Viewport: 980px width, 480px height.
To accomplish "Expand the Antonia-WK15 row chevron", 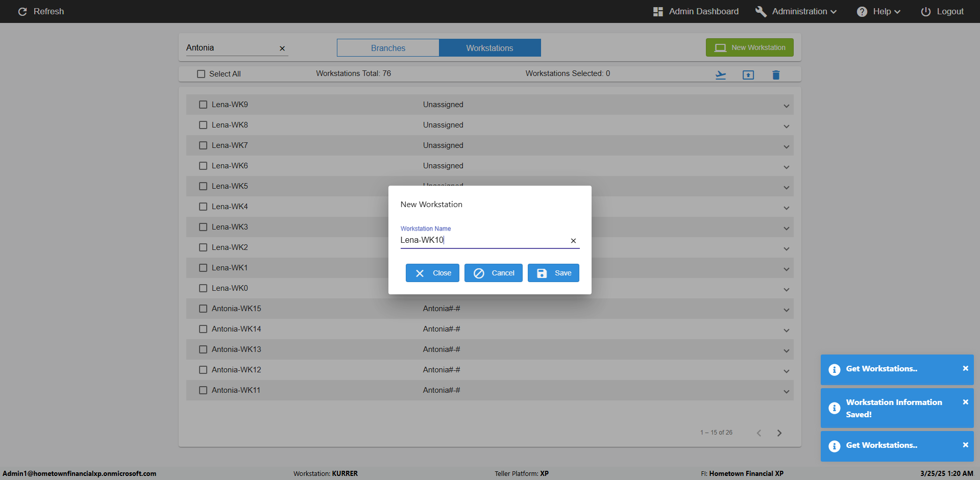I will [787, 310].
